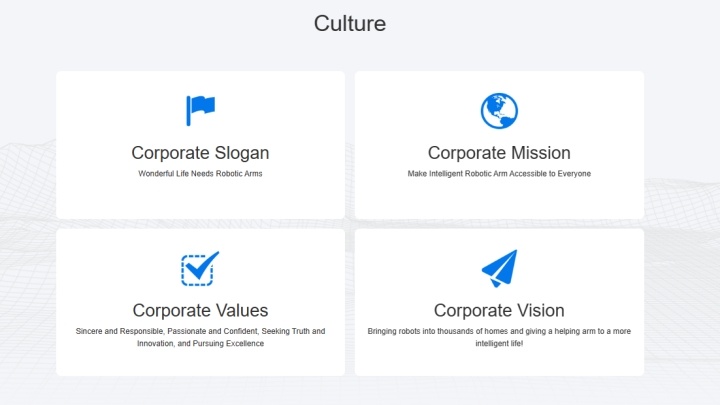Image resolution: width=720 pixels, height=405 pixels.
Task: Select the Corporate Mission heading
Action: pyautogui.click(x=499, y=153)
